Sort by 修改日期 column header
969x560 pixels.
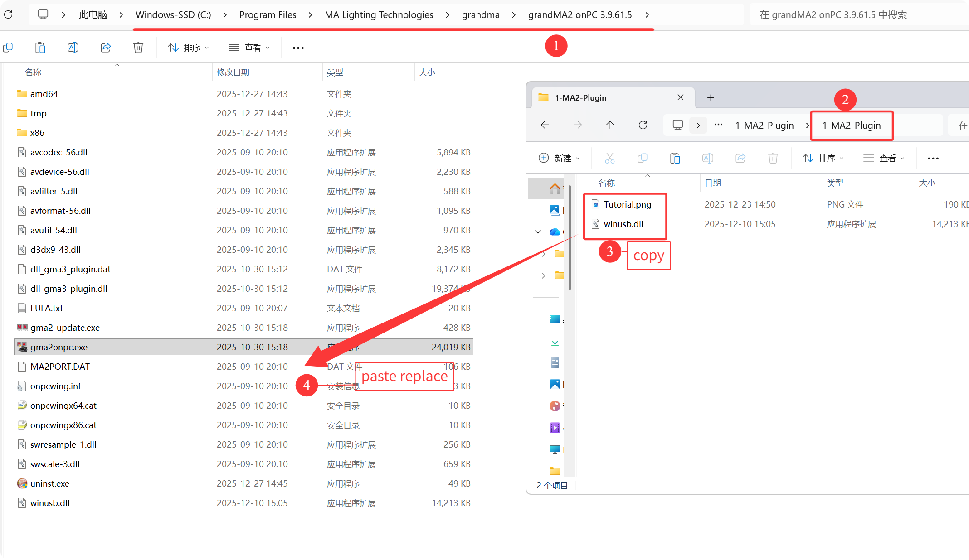(233, 72)
